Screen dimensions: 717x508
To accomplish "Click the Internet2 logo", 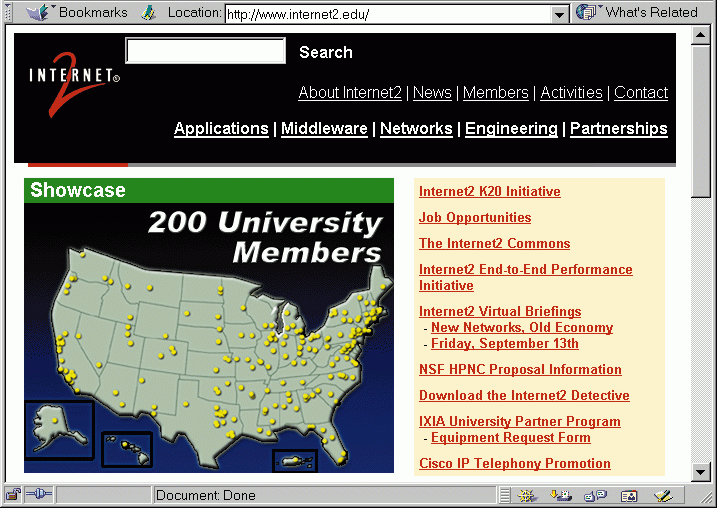I will pos(74,85).
